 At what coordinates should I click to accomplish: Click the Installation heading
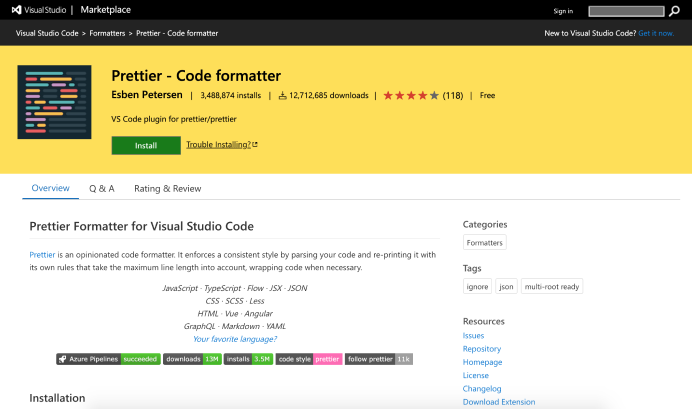57,398
